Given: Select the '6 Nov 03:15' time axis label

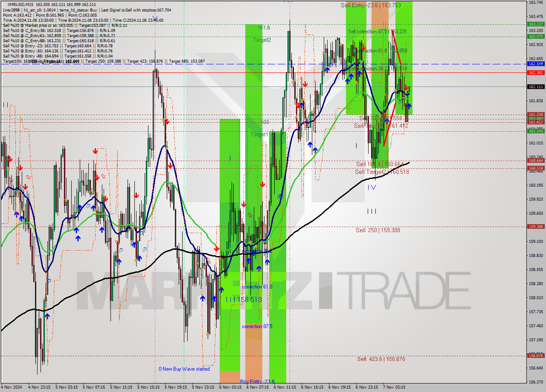Looking at the screenshot, I should coord(230,387).
